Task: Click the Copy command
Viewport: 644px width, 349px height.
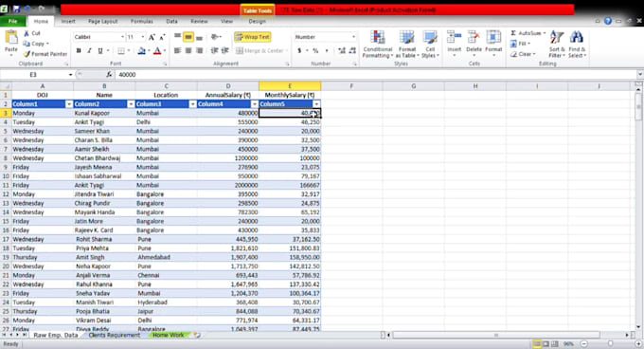Action: coord(36,44)
